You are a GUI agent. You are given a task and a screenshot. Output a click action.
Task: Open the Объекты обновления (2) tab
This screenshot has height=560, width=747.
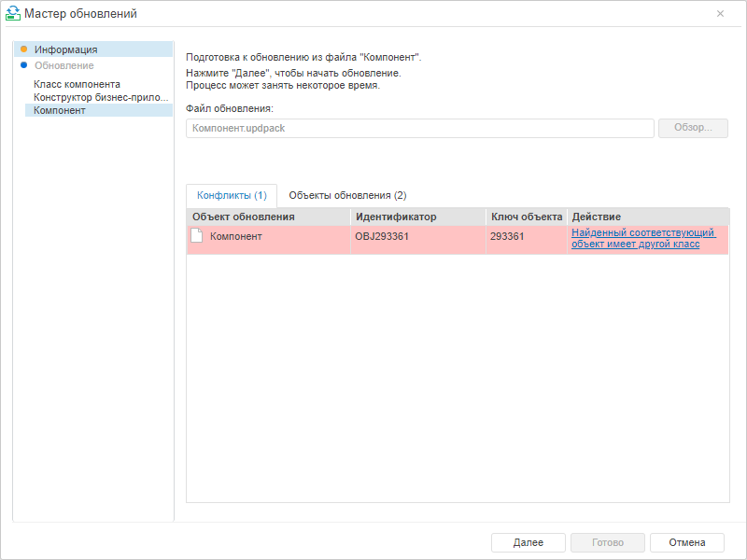point(347,195)
